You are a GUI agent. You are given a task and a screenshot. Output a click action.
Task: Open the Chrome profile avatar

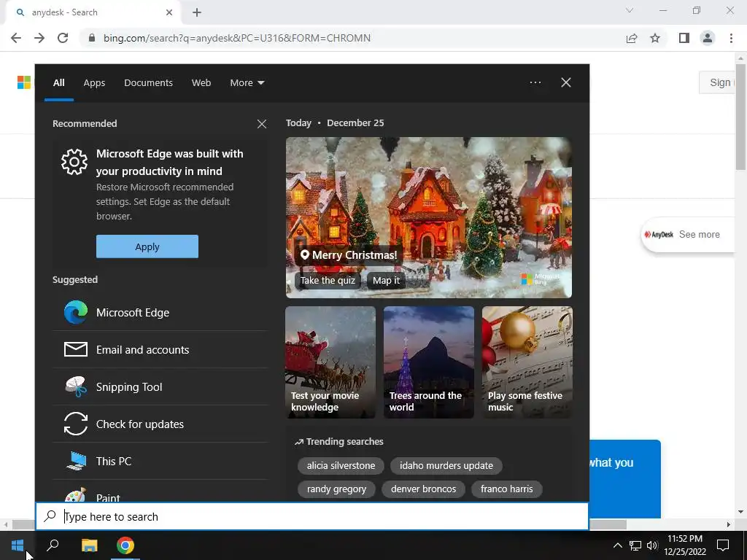(x=708, y=38)
